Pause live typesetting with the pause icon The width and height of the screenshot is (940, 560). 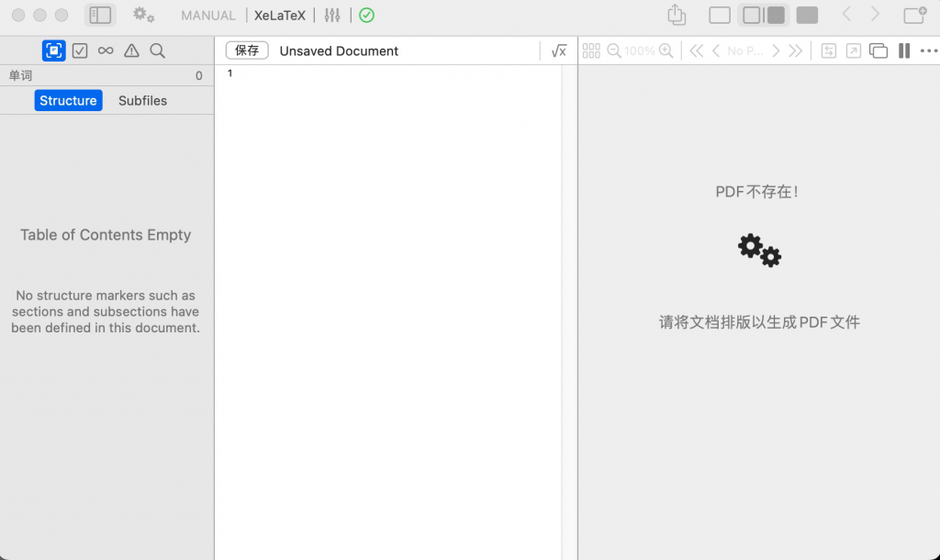pyautogui.click(x=903, y=50)
